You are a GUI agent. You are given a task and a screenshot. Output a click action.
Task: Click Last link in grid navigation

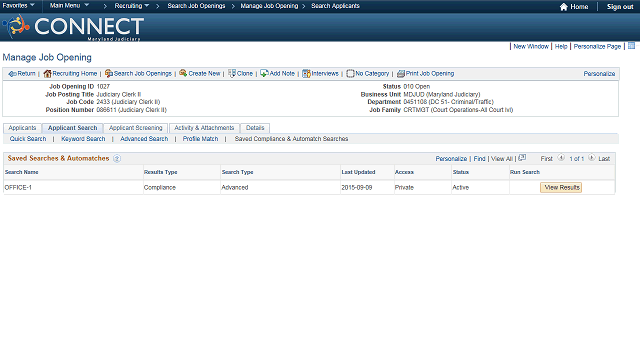pyautogui.click(x=604, y=159)
